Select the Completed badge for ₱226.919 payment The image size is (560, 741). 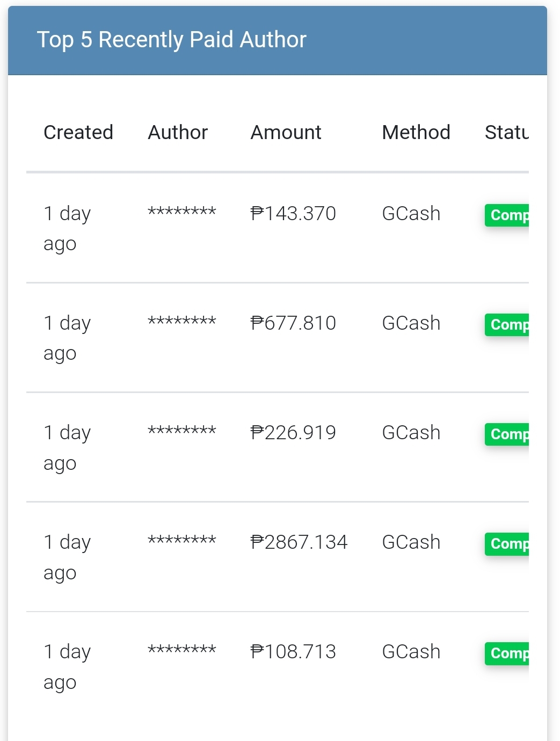point(507,434)
